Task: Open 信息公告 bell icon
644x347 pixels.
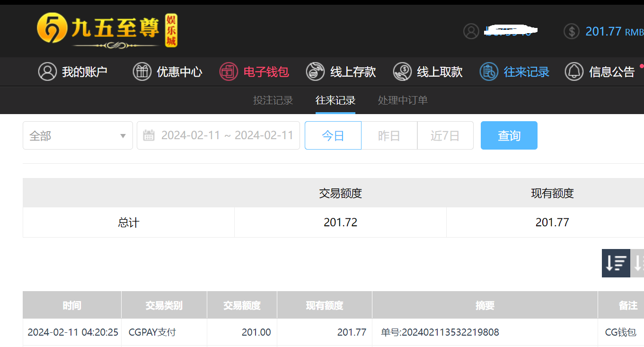Action: (574, 72)
